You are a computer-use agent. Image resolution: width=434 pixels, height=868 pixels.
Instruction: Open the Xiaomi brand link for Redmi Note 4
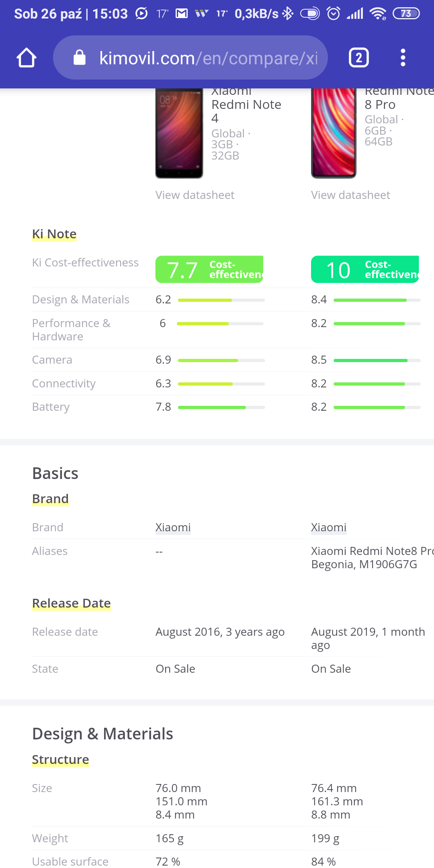173,528
